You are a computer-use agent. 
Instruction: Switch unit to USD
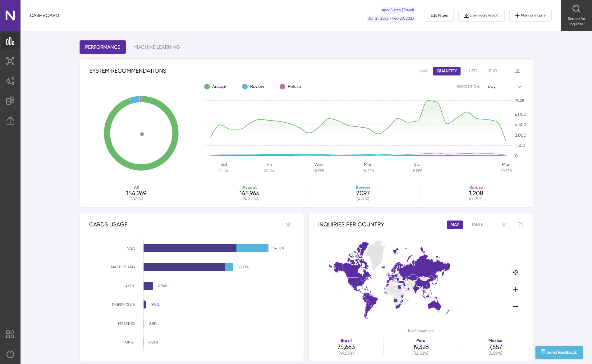tap(473, 71)
